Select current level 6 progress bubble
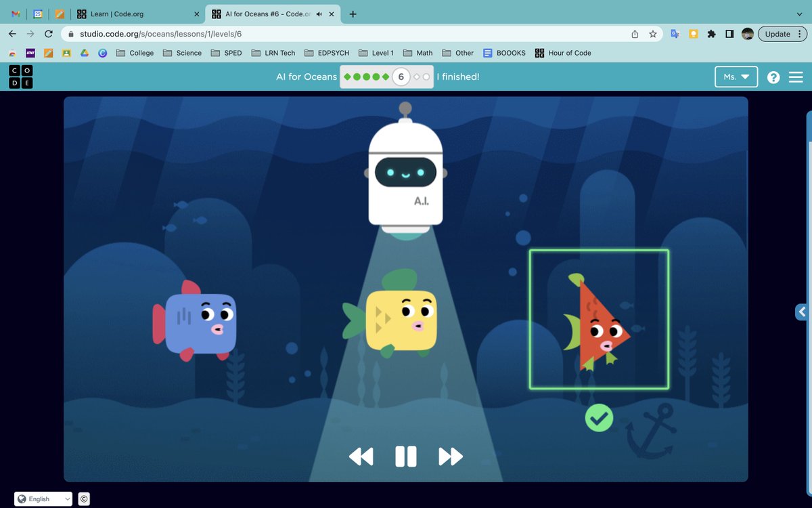This screenshot has height=508, width=812. tap(401, 77)
